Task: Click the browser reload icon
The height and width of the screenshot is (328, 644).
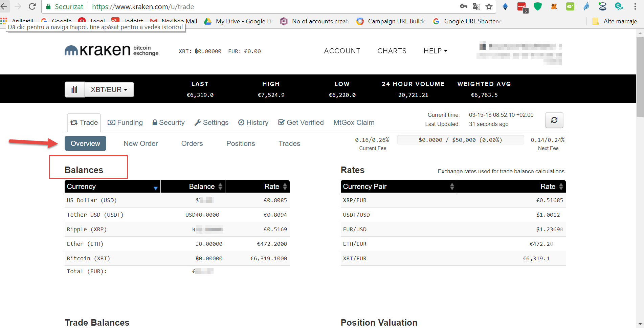Action: tap(32, 6)
